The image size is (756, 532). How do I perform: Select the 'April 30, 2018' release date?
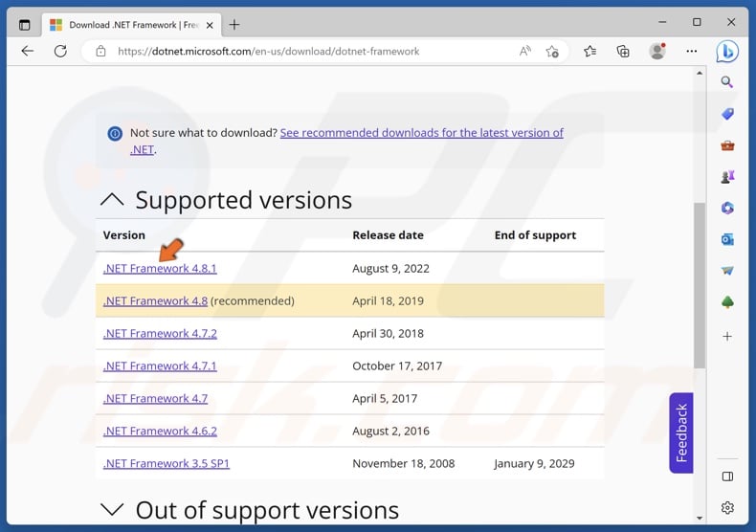click(x=389, y=334)
